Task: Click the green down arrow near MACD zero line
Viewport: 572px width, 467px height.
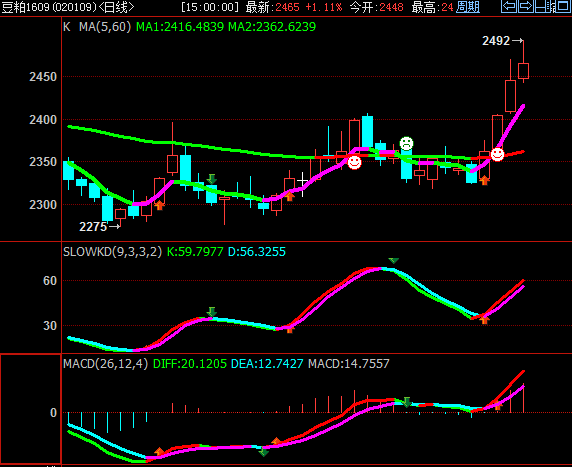Action: click(x=407, y=402)
